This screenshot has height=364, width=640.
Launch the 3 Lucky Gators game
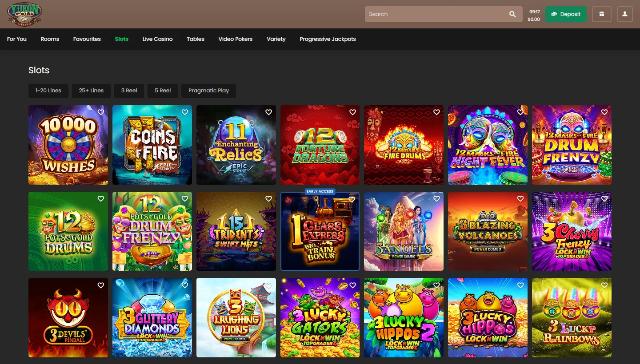[x=320, y=317]
